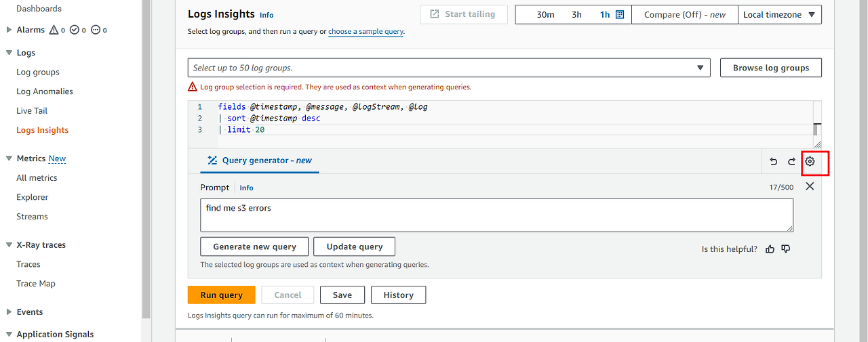Give thumbs up feedback

(x=770, y=249)
